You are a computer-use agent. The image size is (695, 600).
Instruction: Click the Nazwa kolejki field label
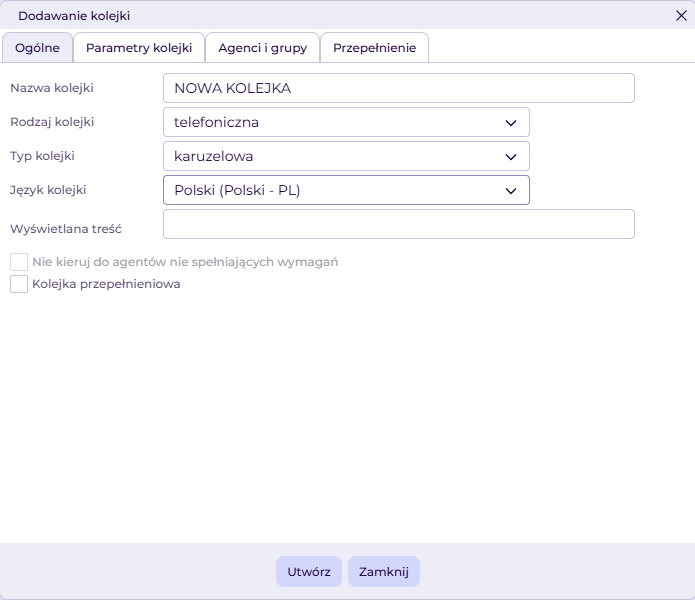(58, 89)
